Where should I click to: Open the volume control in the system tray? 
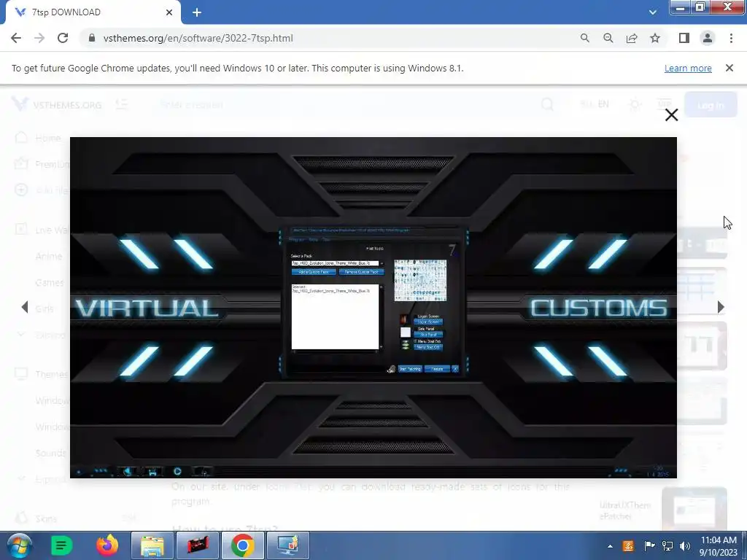point(685,546)
